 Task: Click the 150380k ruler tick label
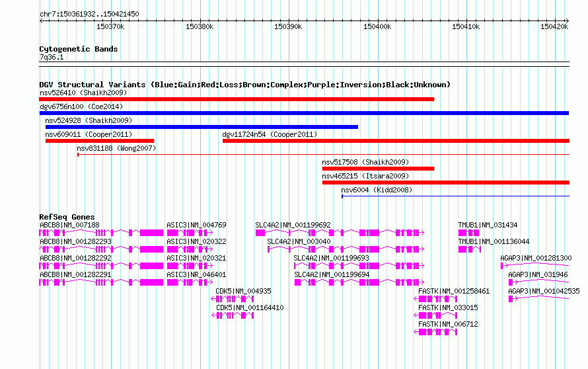pyautogui.click(x=200, y=27)
